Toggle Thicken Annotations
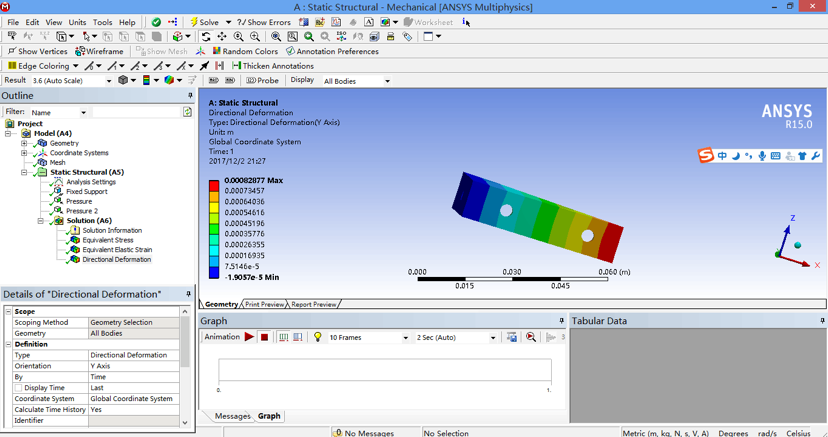 [x=272, y=66]
